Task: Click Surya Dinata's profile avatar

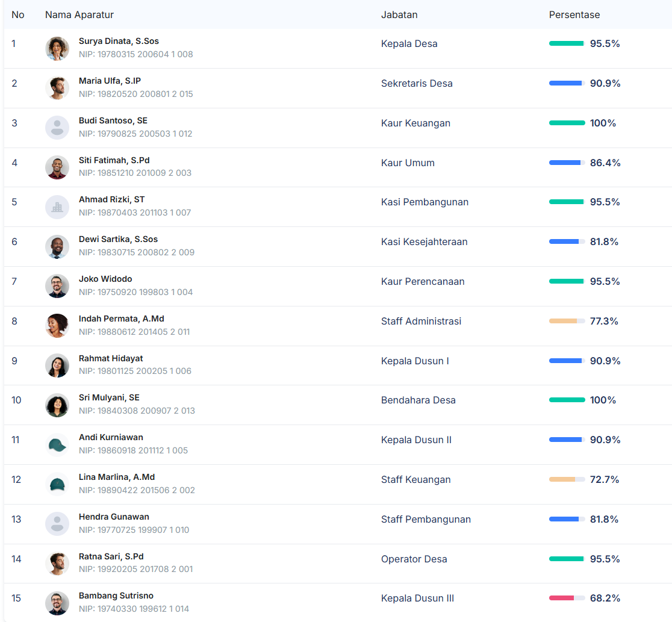Action: click(x=57, y=49)
